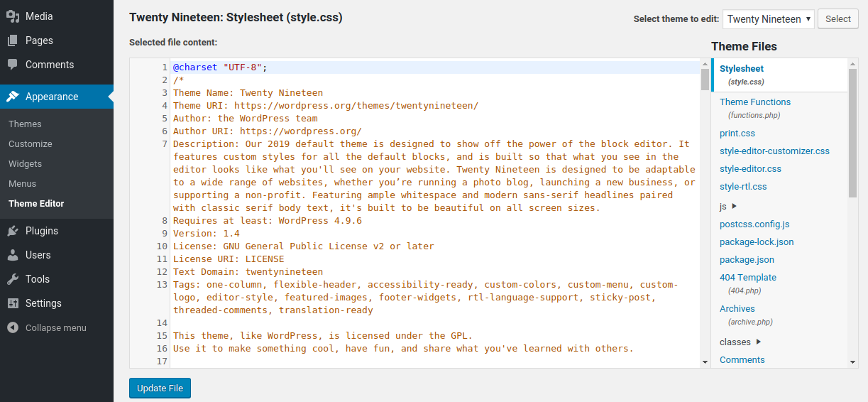
Task: Click 'Author: the WordPress team' line
Action: 246,119
